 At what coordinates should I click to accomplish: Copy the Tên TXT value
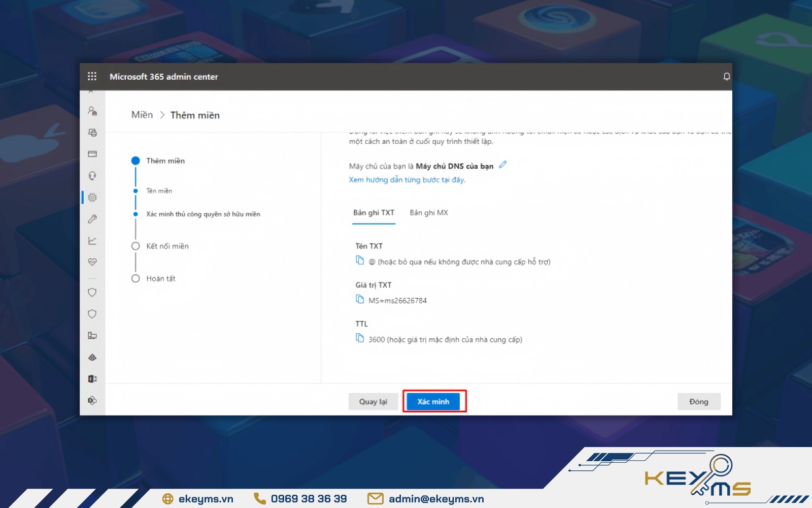pos(360,261)
